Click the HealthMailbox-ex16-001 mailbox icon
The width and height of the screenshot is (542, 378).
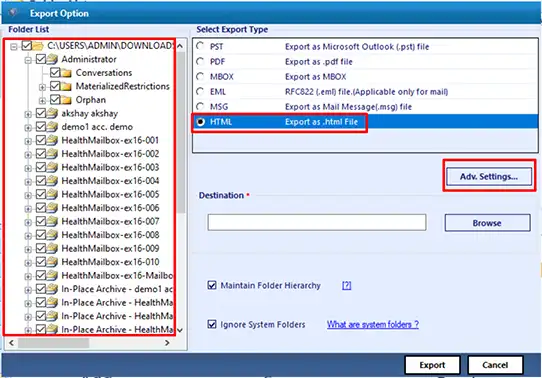(52, 140)
